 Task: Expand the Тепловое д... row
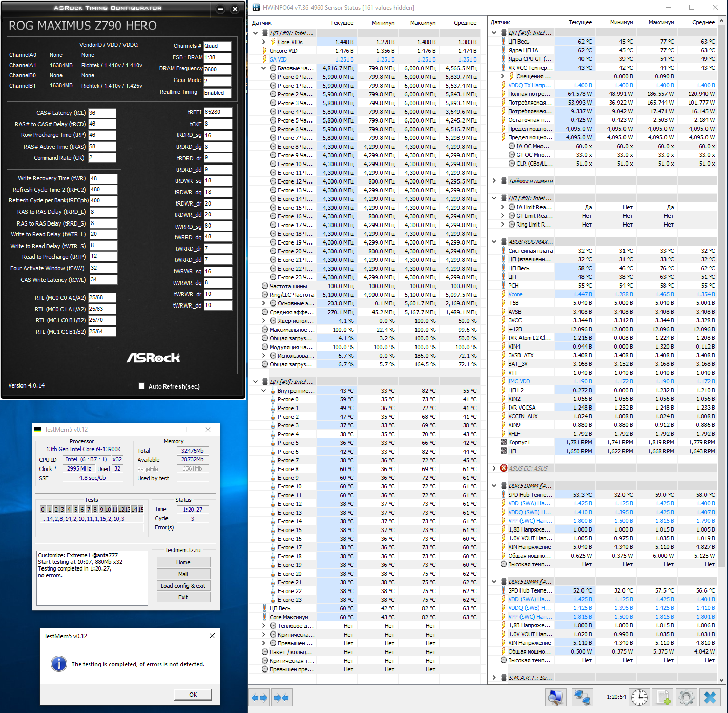click(264, 626)
